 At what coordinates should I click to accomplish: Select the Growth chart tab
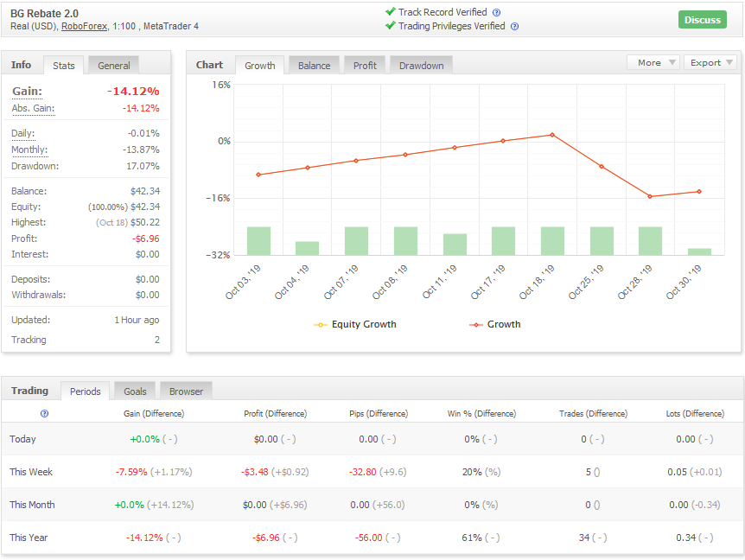tap(260, 66)
